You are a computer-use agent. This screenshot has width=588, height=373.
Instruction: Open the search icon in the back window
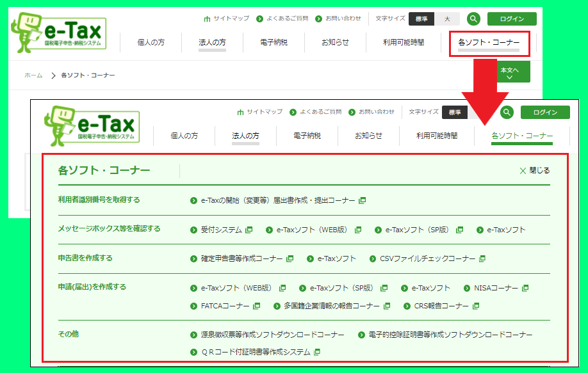tap(473, 19)
